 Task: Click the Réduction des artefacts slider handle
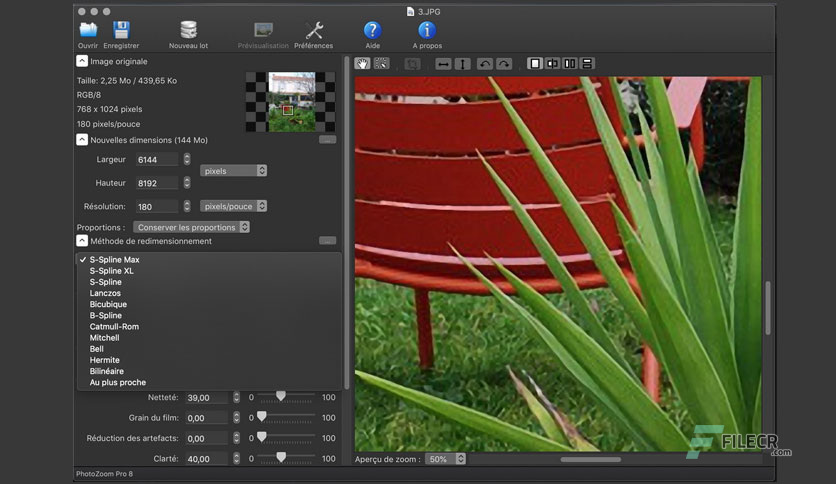tap(262, 437)
